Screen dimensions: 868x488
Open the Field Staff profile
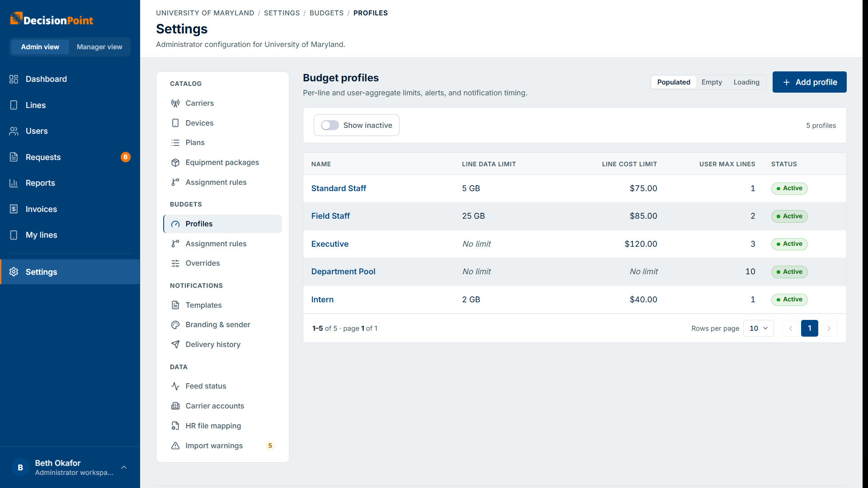(330, 216)
